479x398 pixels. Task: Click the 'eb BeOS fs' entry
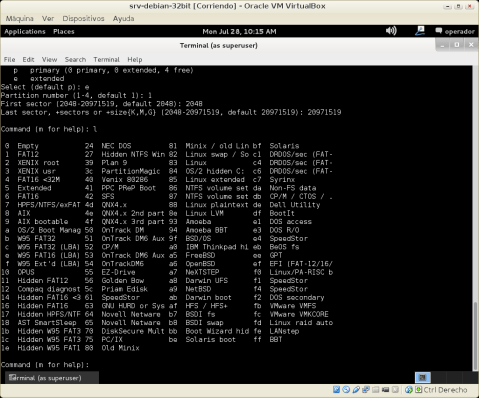(276, 247)
